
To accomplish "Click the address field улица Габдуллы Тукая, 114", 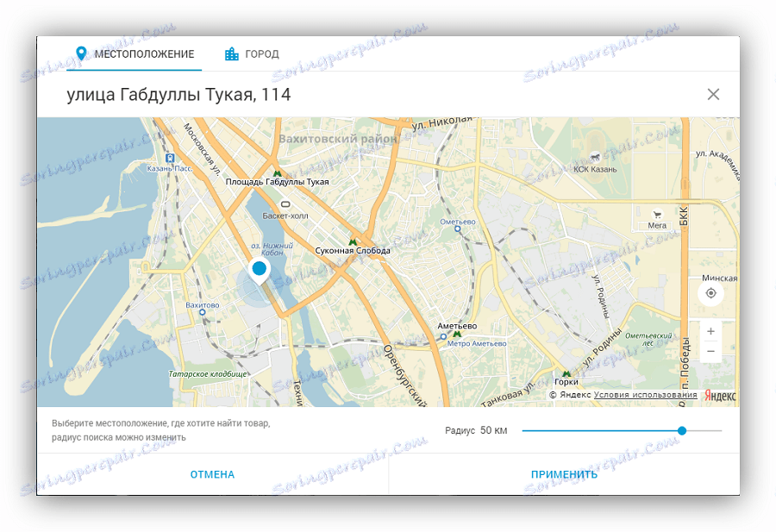I will tap(178, 94).
